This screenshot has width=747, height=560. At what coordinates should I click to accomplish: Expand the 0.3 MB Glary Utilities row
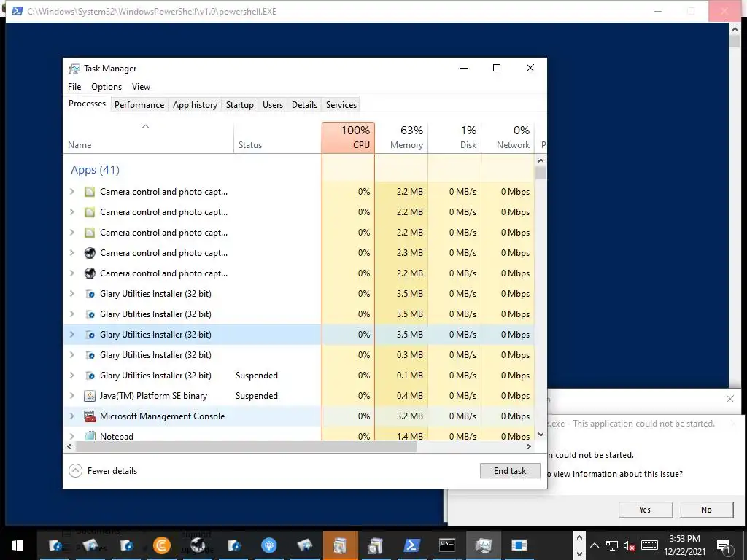click(72, 355)
